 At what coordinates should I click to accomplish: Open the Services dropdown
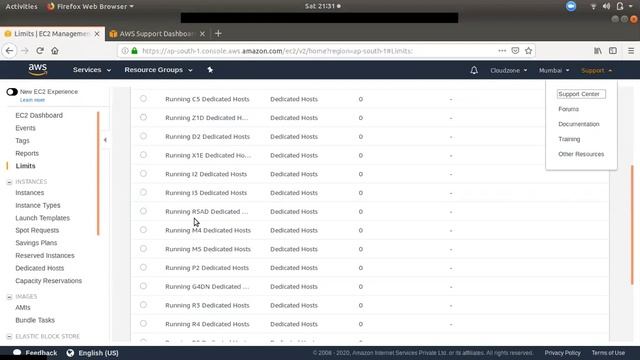click(91, 70)
